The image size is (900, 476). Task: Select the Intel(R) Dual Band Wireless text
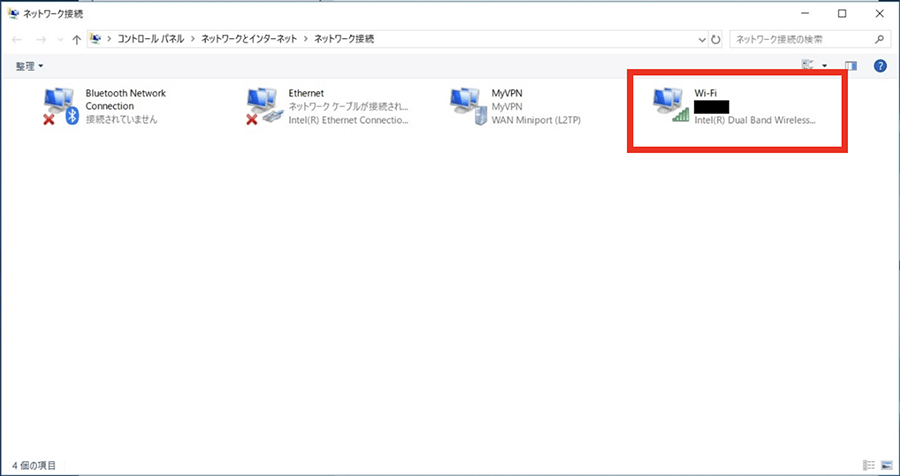pyautogui.click(x=755, y=121)
